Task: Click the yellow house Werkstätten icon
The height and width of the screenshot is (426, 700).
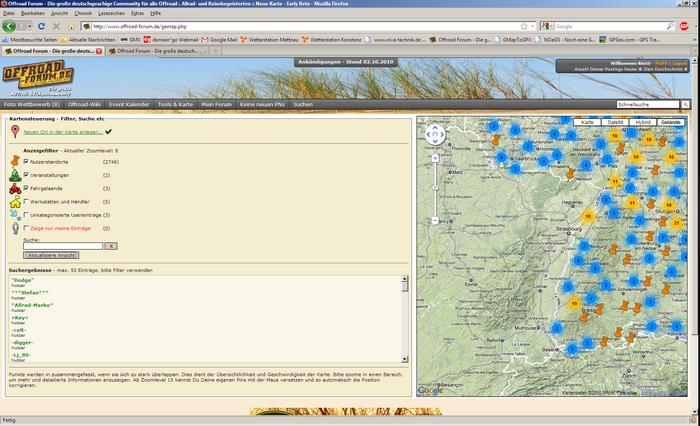Action: 15,202
